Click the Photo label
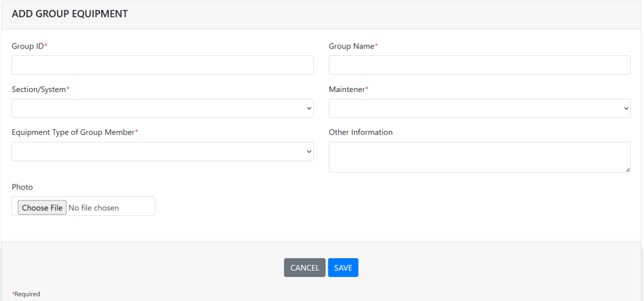644x301 pixels. (22, 187)
